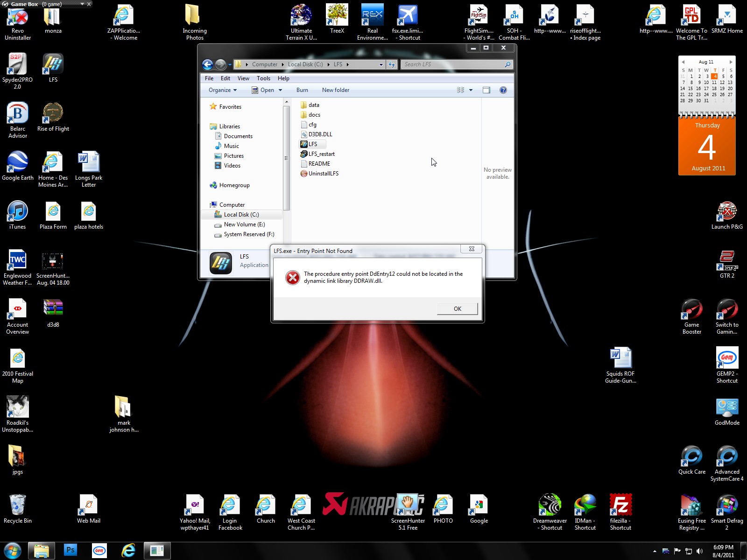Select the LFS_restart file
This screenshot has height=560, width=747.
pos(317,154)
